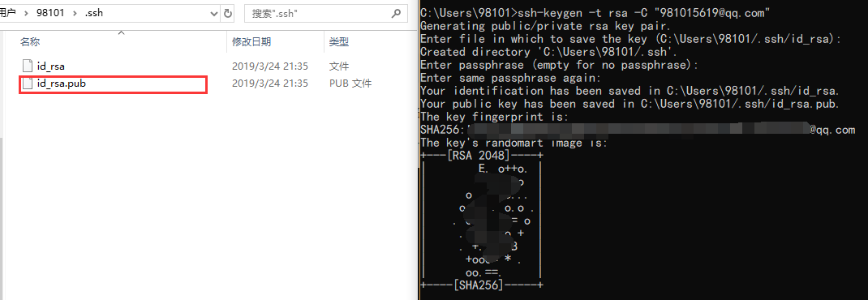Select id_rsa date 2019/3/24 21:35
Viewport: 868px width, 300px height.
tap(269, 66)
